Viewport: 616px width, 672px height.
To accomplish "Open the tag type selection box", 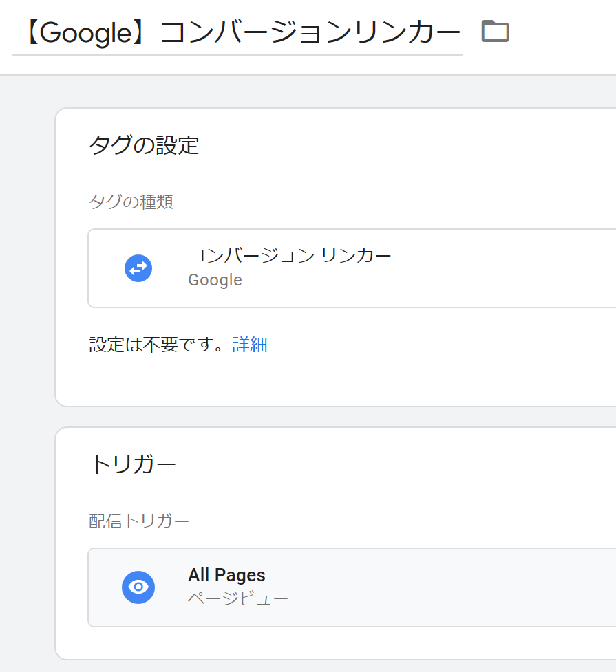I will 352,268.
